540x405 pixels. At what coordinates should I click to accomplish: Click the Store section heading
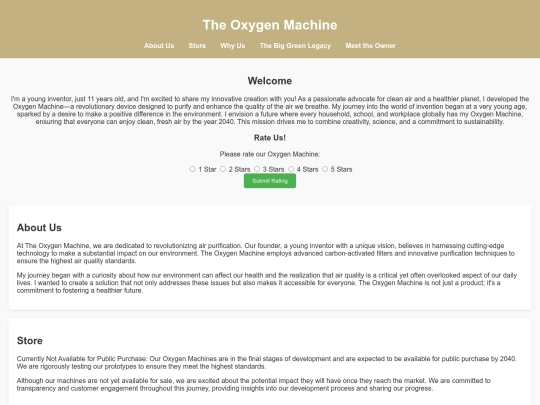pyautogui.click(x=30, y=341)
